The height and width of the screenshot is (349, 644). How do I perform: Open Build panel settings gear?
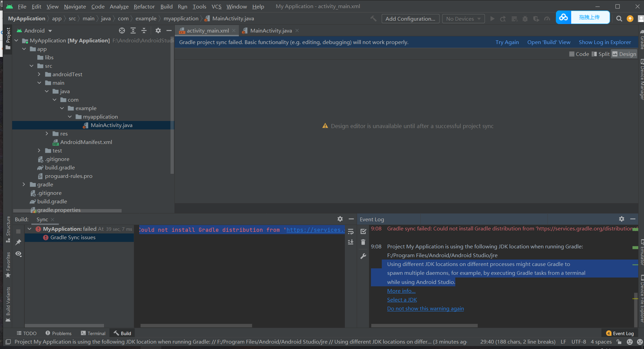[340, 219]
